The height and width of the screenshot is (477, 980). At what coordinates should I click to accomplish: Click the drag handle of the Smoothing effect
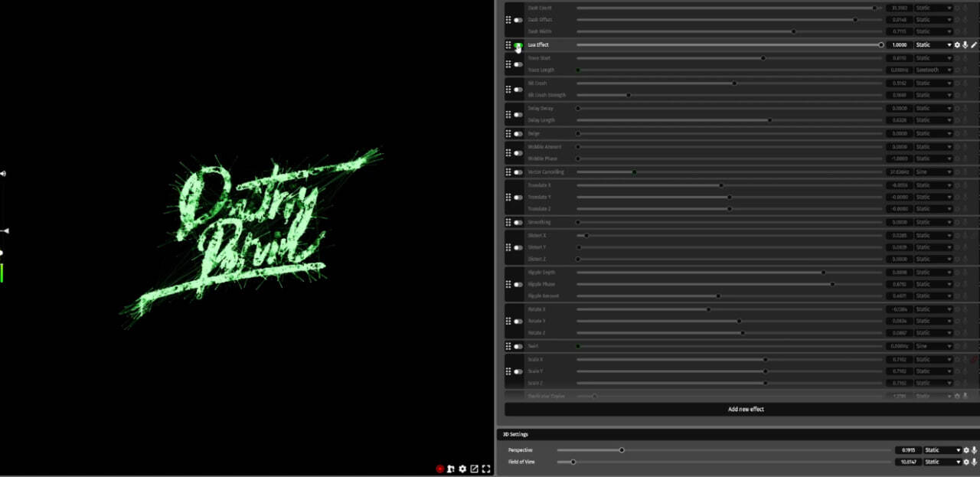pos(508,222)
